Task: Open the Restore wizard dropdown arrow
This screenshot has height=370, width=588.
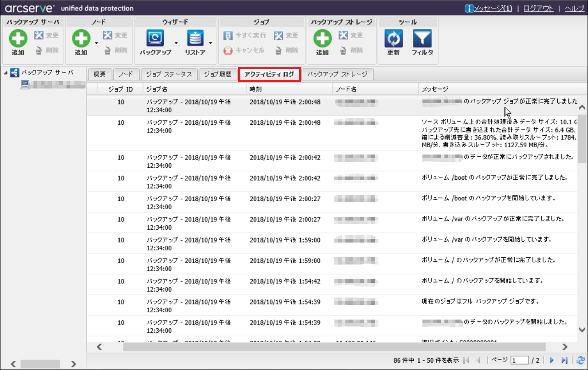Action: [211, 44]
